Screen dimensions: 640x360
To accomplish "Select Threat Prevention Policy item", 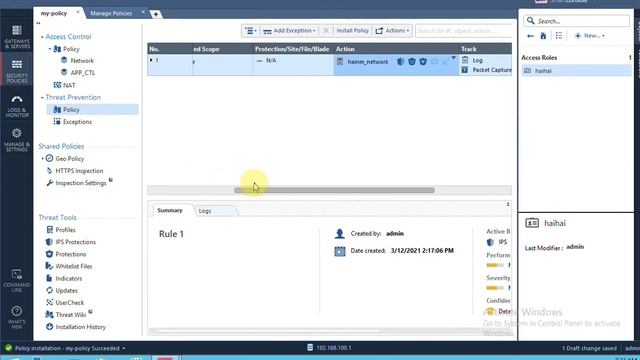I will [92, 109].
